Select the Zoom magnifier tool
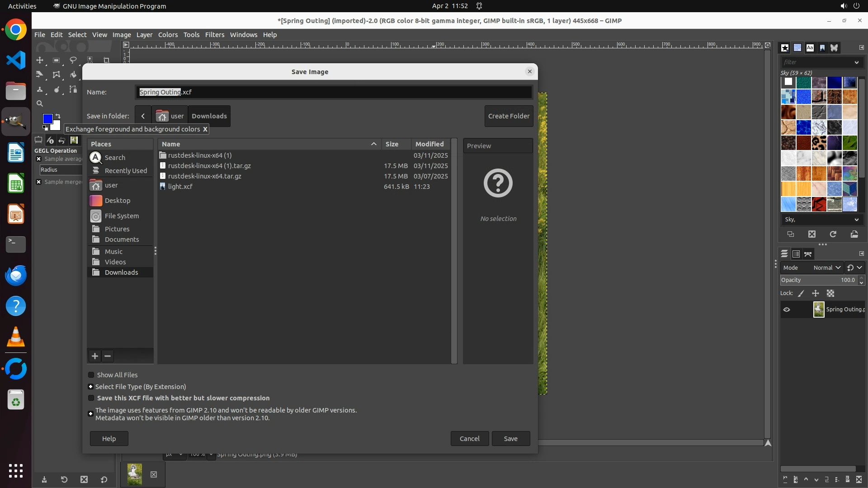This screenshot has width=868, height=488. (x=40, y=103)
